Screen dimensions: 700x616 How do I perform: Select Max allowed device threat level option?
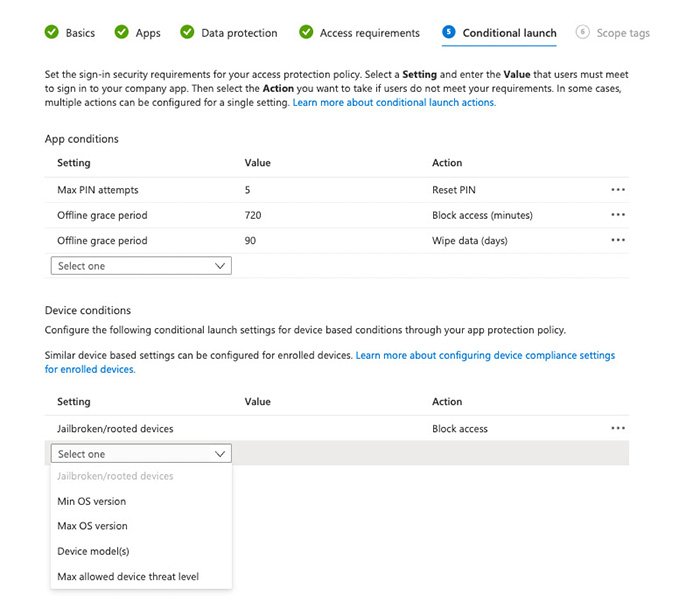pos(128,576)
